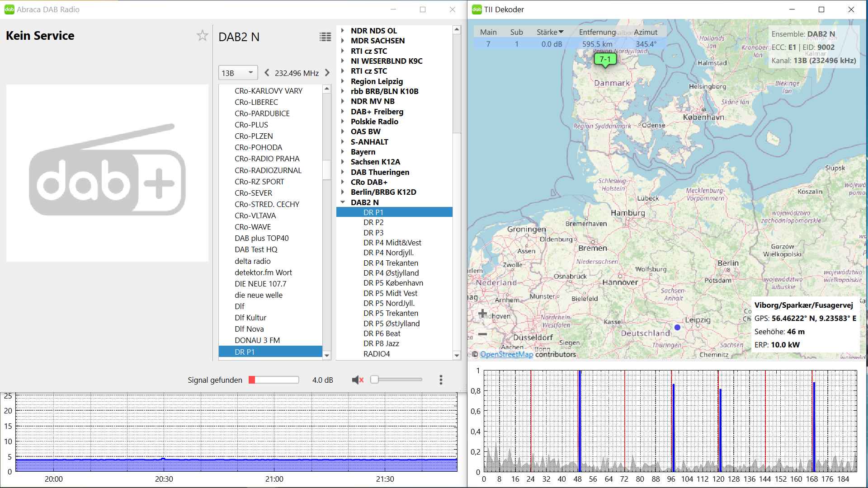Collapse the DAB2 N ensemble tree
Viewport: 868px width, 488px height.
[343, 202]
